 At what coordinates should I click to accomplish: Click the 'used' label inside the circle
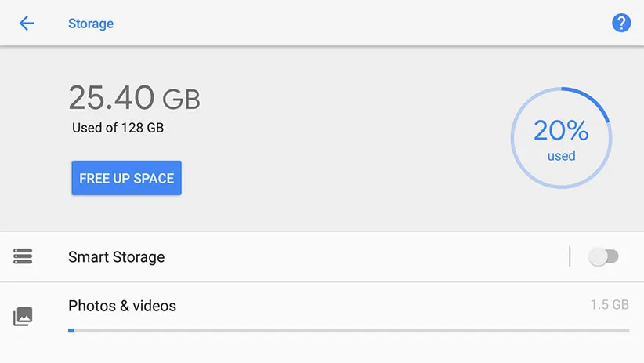coord(561,156)
